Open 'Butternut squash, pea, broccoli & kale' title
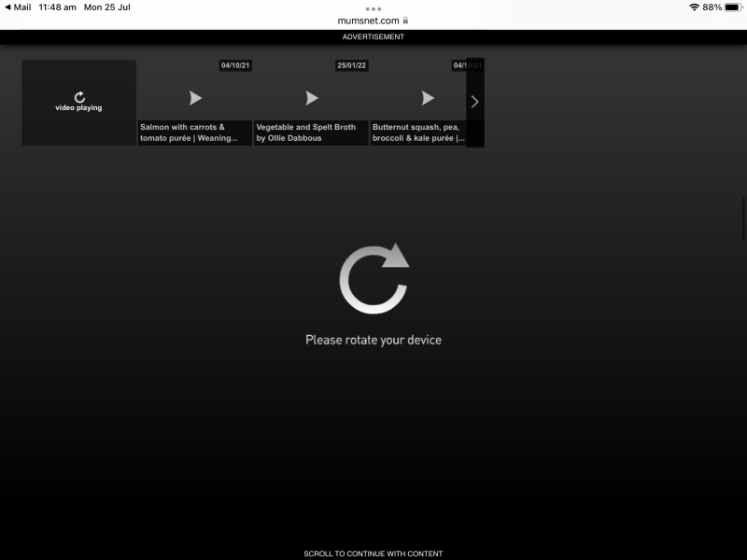The height and width of the screenshot is (560, 747). pyautogui.click(x=418, y=133)
